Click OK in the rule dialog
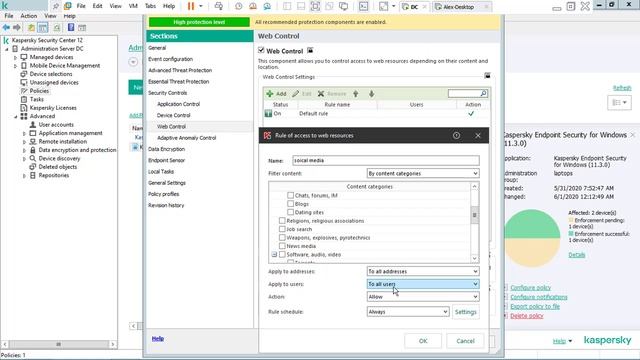The width and height of the screenshot is (640, 360). (423, 341)
